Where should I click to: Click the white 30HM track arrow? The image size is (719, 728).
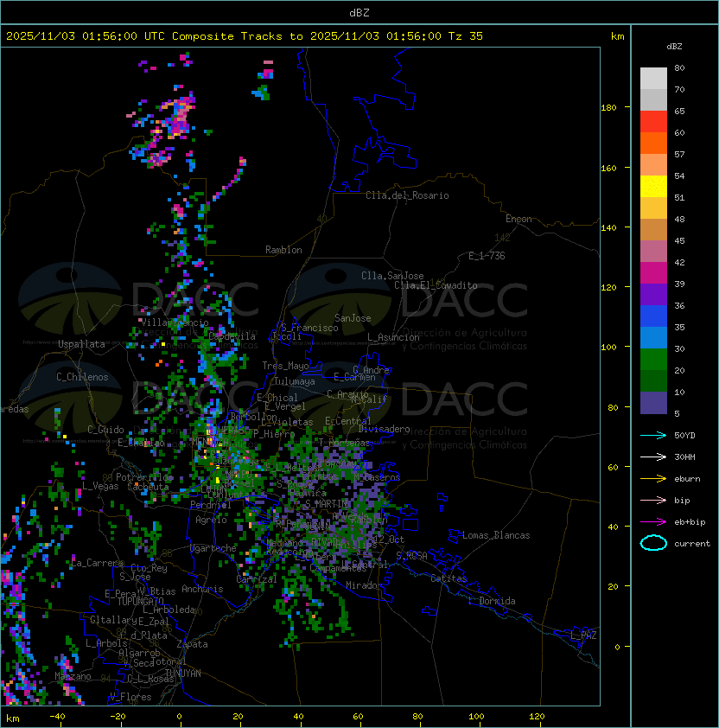[653, 457]
